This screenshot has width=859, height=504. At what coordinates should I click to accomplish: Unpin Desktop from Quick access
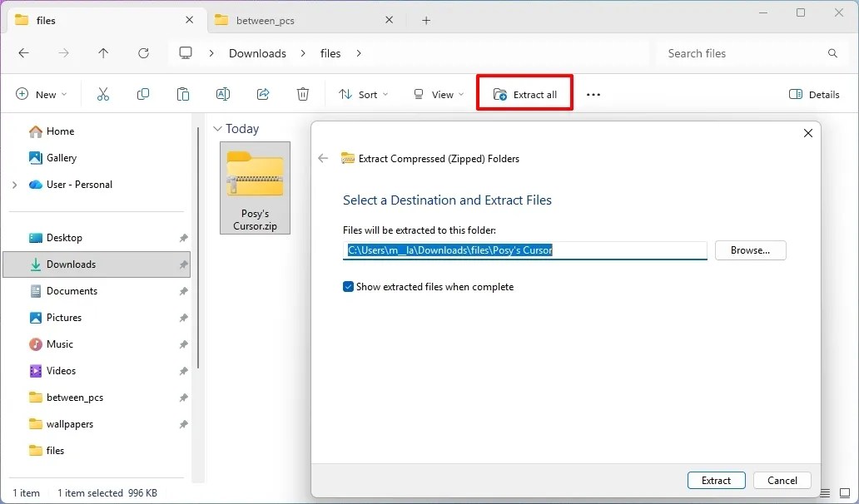(183, 238)
